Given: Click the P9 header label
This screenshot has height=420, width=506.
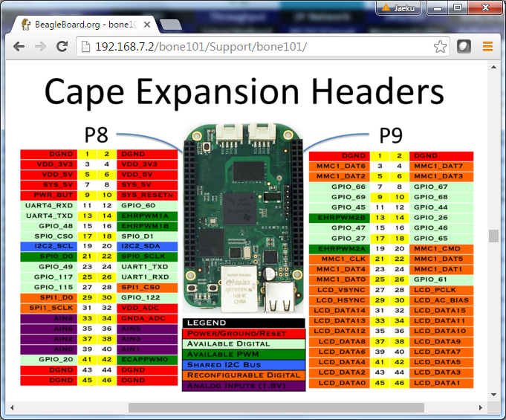Looking at the screenshot, I should tap(391, 135).
